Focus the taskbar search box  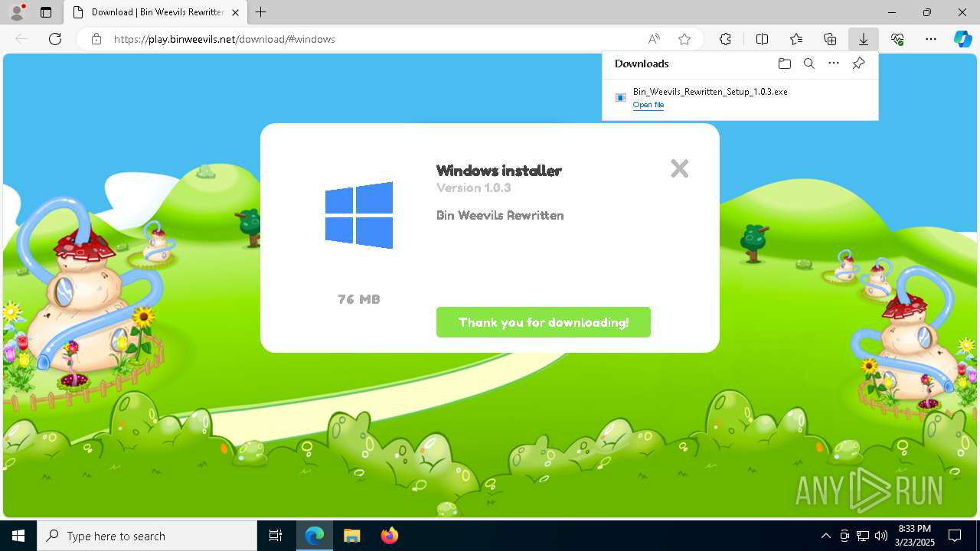pos(147,536)
